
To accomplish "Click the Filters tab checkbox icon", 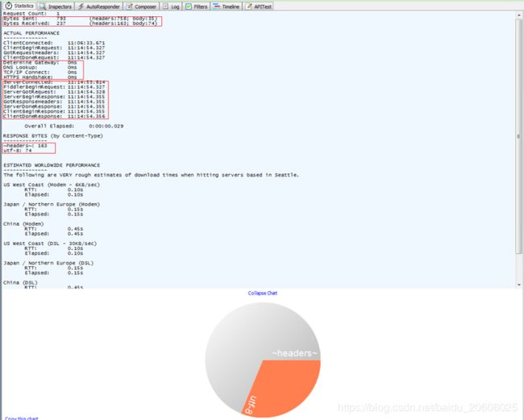I will tap(189, 6).
